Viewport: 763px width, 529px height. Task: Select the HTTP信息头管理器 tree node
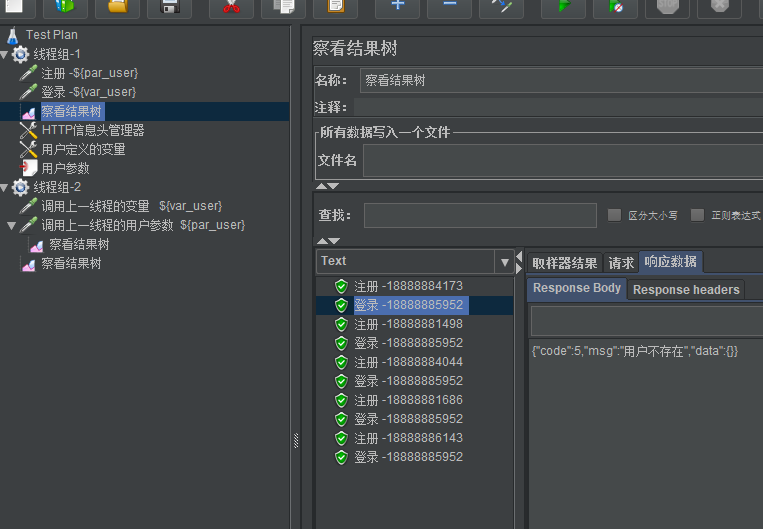(x=93, y=130)
